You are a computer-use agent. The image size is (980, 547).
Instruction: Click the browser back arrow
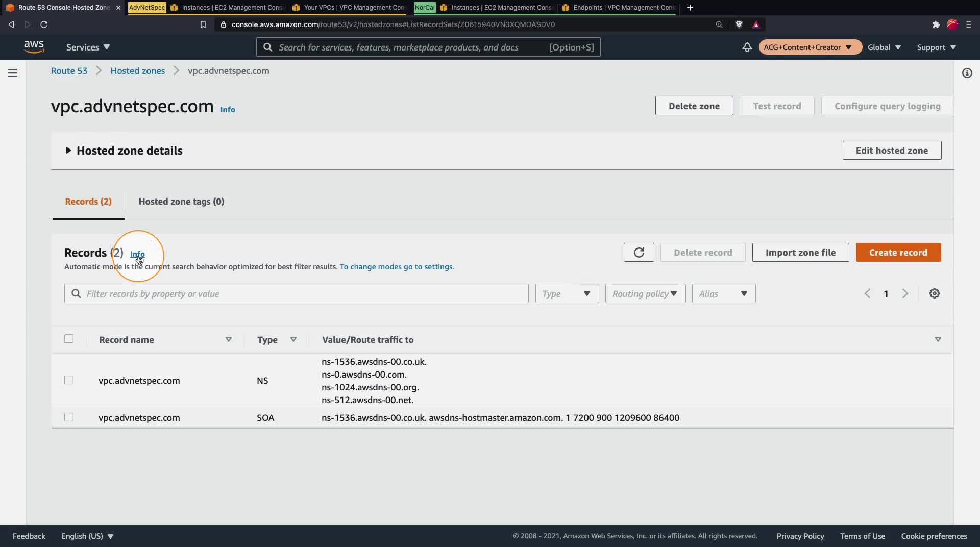(x=11, y=24)
